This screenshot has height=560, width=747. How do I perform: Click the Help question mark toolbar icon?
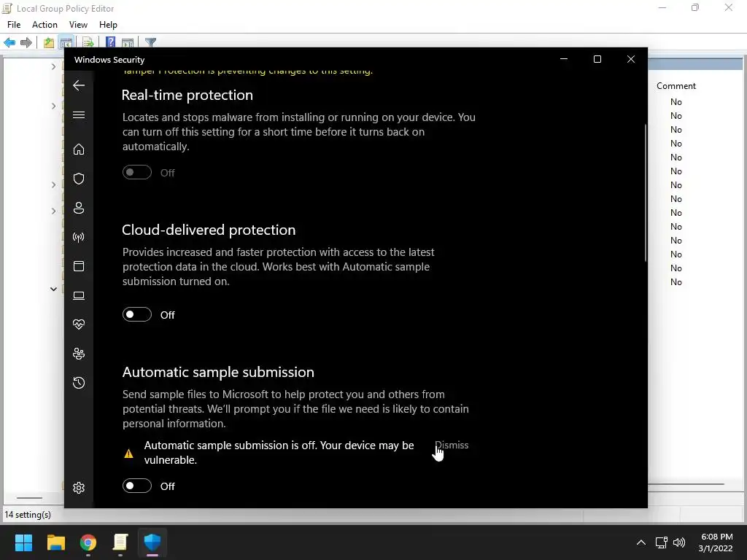coord(111,42)
